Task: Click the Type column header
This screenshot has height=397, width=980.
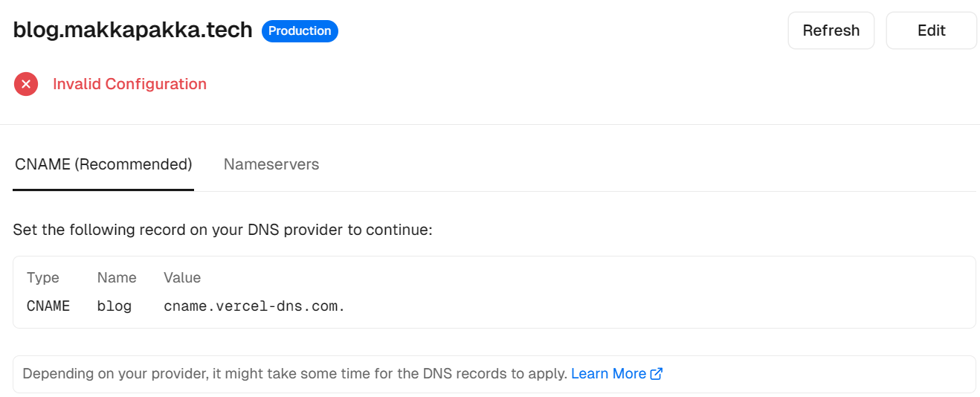Action: click(43, 277)
